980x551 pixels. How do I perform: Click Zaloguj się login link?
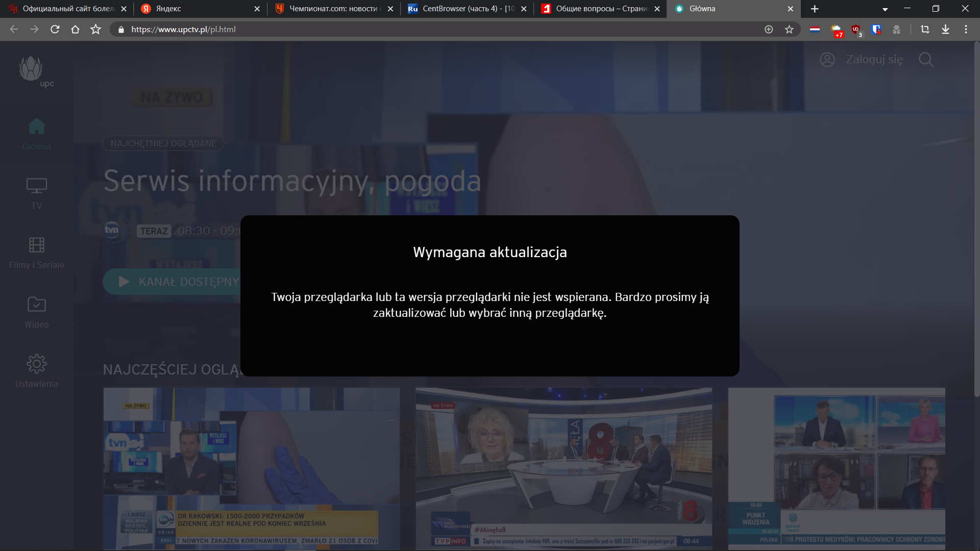click(874, 60)
